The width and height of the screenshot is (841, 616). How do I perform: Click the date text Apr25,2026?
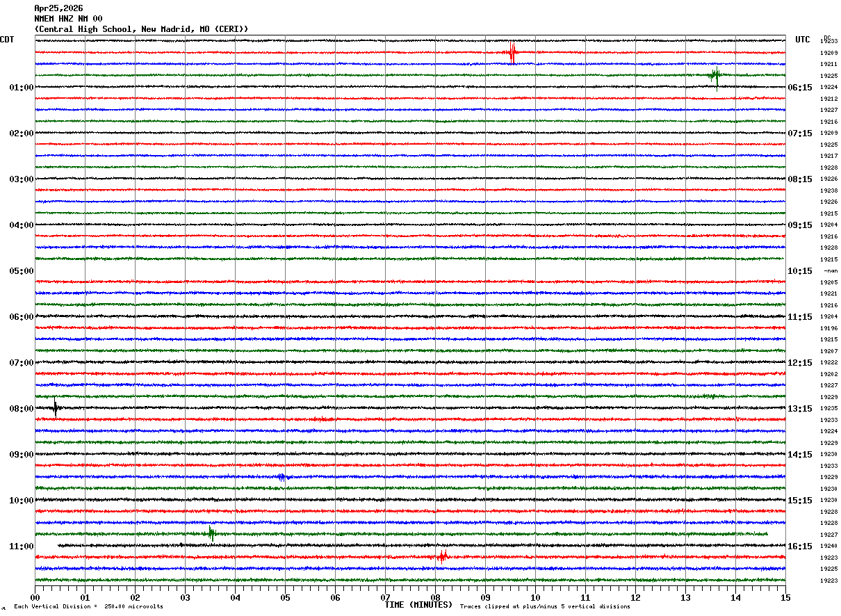(x=58, y=8)
